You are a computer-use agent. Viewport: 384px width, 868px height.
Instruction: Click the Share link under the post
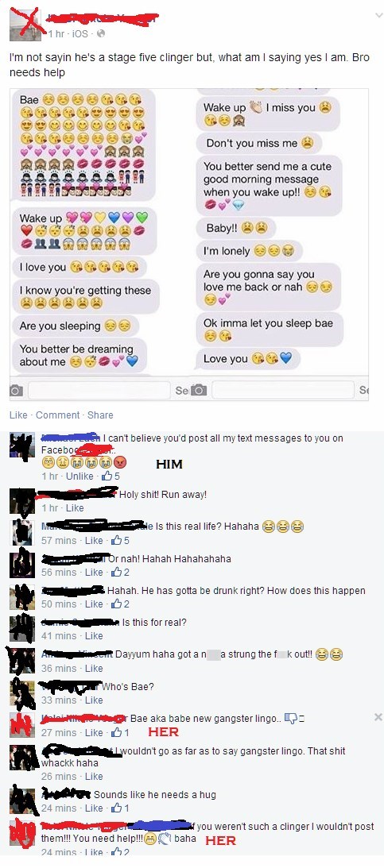pos(100,415)
